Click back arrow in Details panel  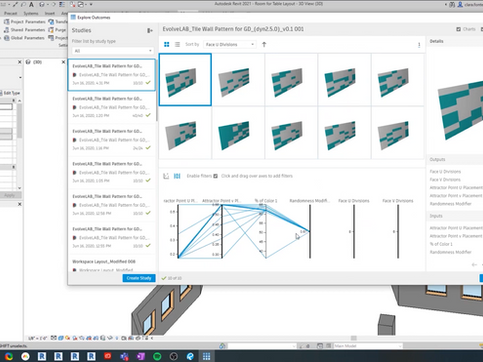pyautogui.click(x=474, y=265)
